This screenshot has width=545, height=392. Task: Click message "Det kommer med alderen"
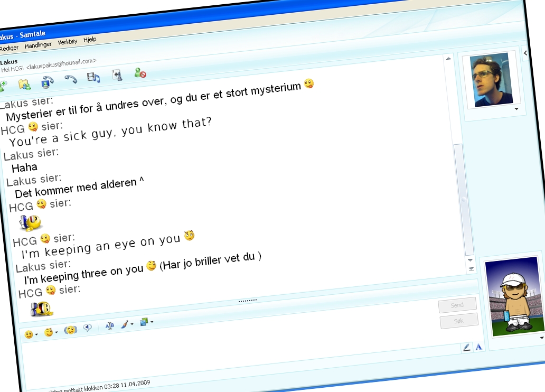pyautogui.click(x=76, y=188)
